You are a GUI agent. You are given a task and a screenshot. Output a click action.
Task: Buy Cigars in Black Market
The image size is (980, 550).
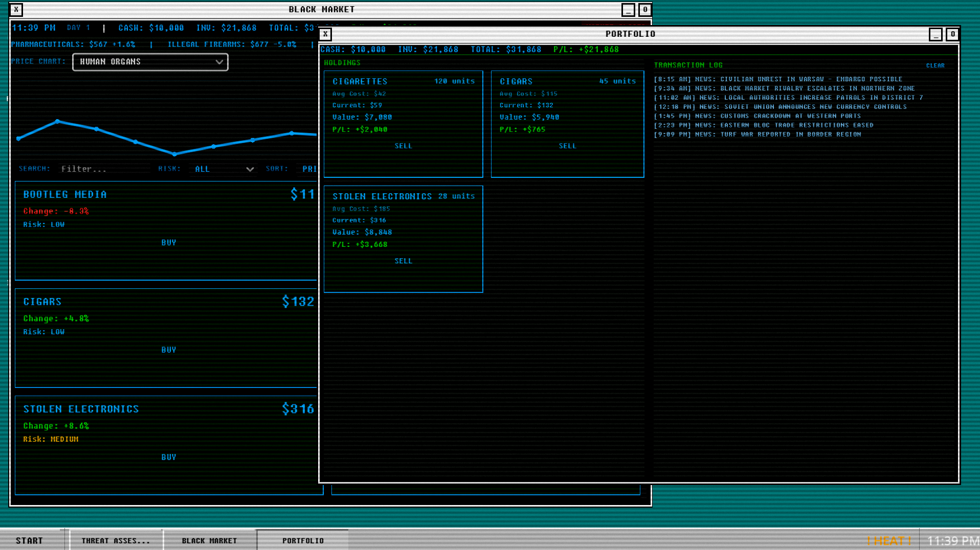click(169, 350)
